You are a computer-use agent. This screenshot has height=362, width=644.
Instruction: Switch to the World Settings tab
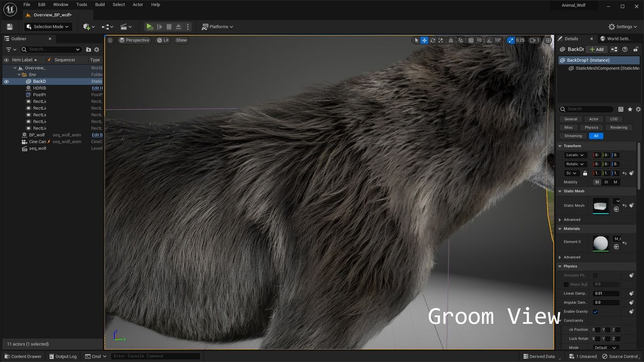click(x=617, y=39)
